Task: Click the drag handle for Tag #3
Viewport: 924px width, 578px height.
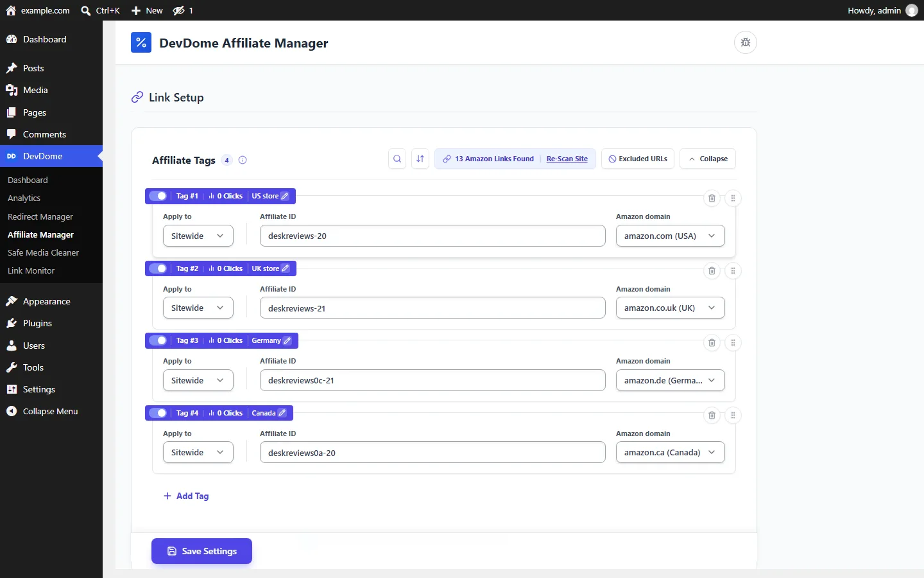Action: coord(733,343)
